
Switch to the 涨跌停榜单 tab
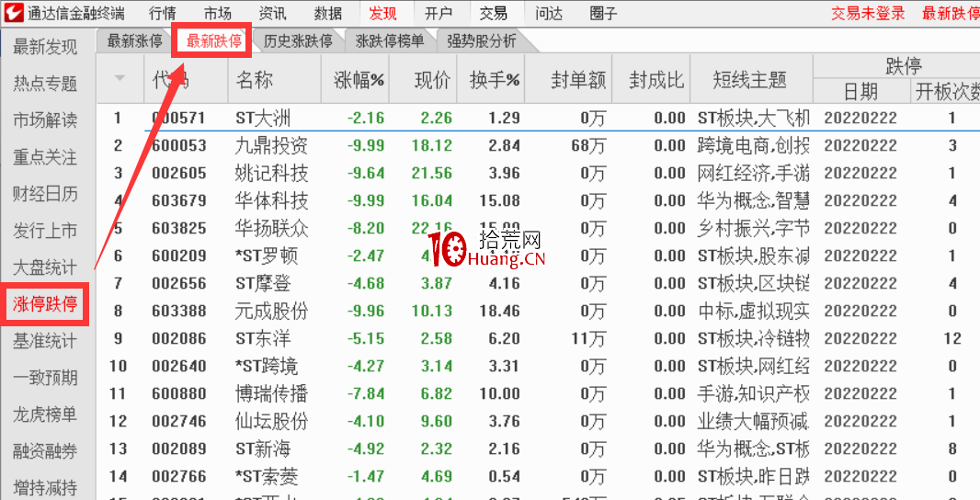tap(390, 42)
